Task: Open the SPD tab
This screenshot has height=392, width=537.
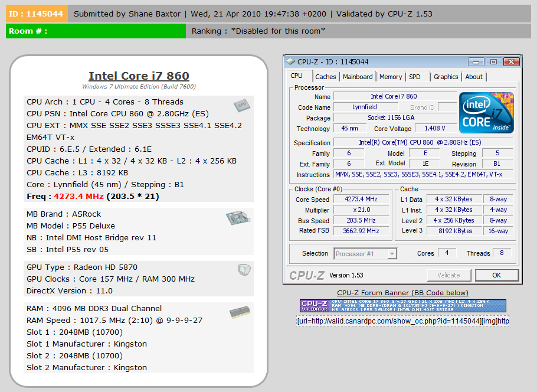Action: click(415, 77)
